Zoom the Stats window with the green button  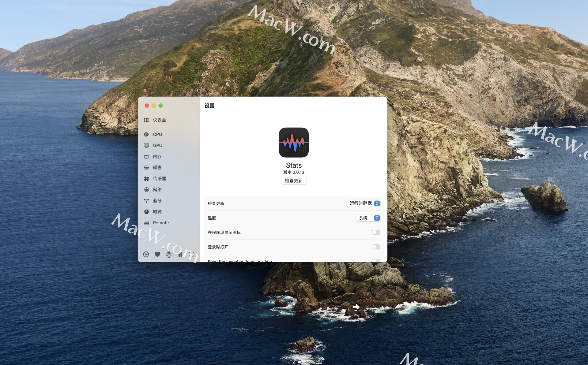(x=160, y=106)
